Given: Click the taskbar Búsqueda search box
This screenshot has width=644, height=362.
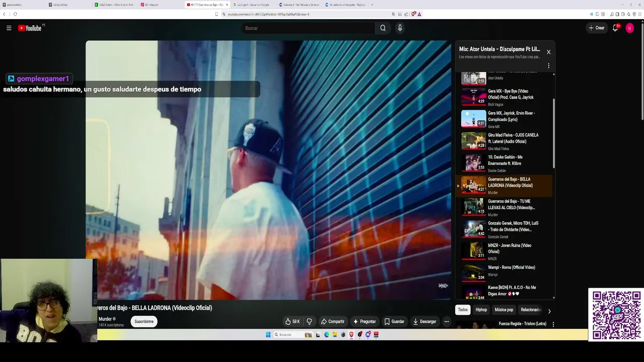Looking at the screenshot, I should (x=293, y=334).
